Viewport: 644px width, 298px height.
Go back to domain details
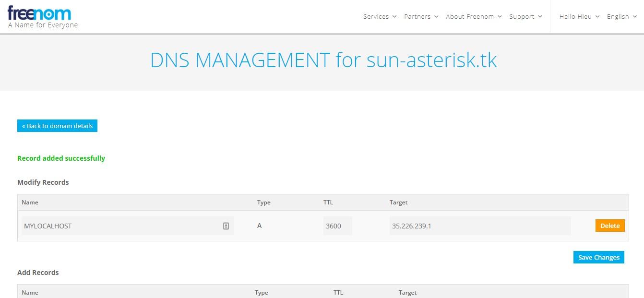[x=57, y=126]
